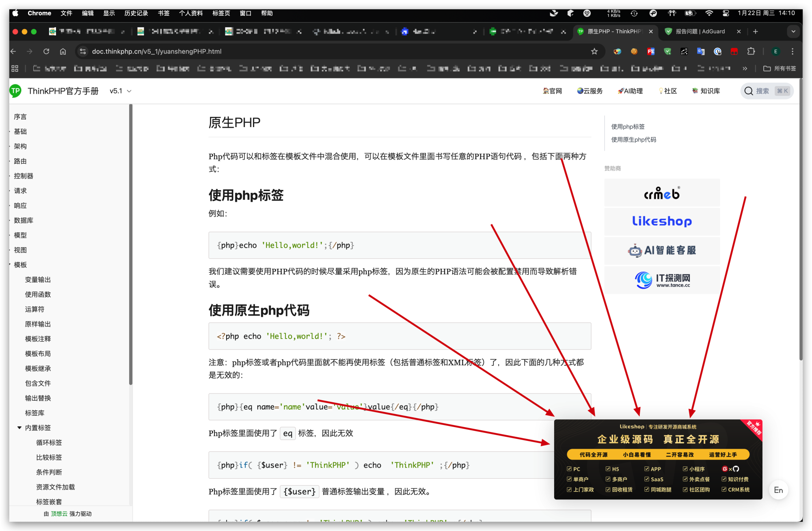Screen dimensions: 812x531
Task: View site information icon in address bar
Action: (x=83, y=52)
